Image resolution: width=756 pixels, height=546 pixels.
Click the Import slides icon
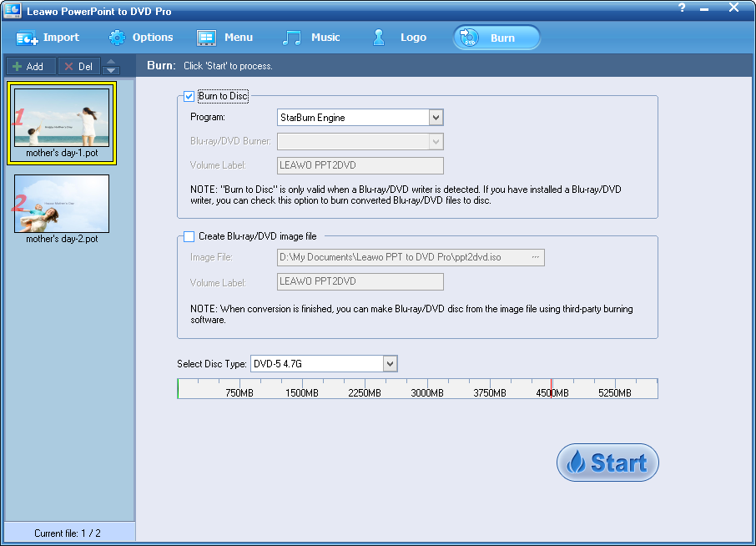pos(27,38)
